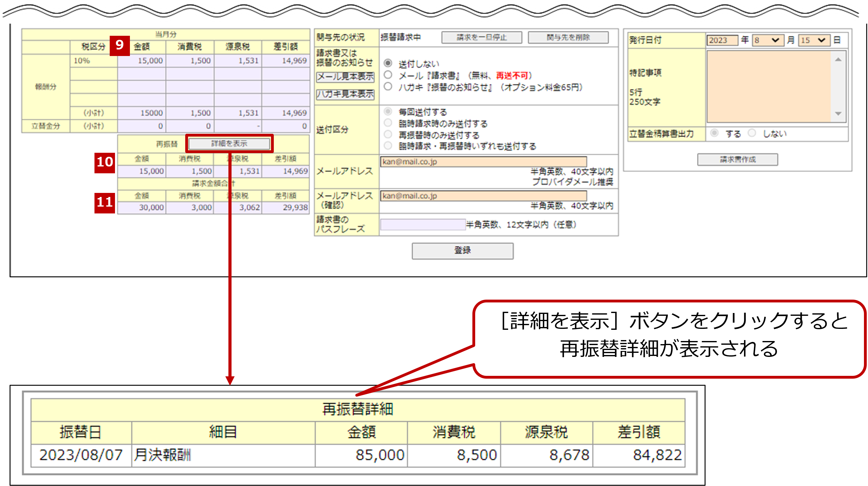Open メール見本表示 sample
Screen dimensions: 868x486
click(345, 77)
